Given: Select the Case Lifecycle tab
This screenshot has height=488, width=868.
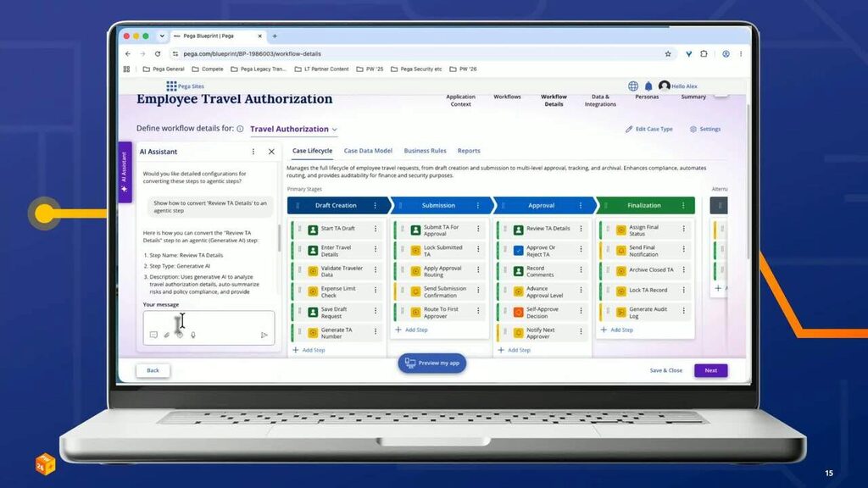Looking at the screenshot, I should coord(312,151).
